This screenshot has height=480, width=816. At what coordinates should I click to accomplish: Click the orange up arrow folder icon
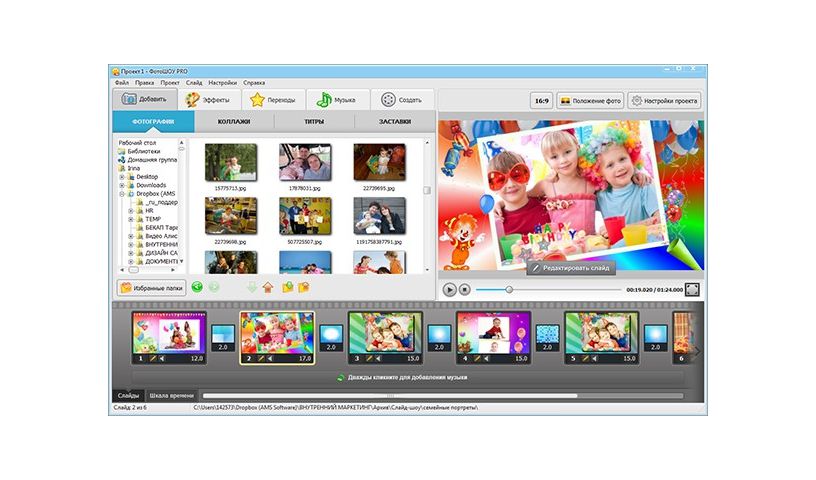click(267, 287)
